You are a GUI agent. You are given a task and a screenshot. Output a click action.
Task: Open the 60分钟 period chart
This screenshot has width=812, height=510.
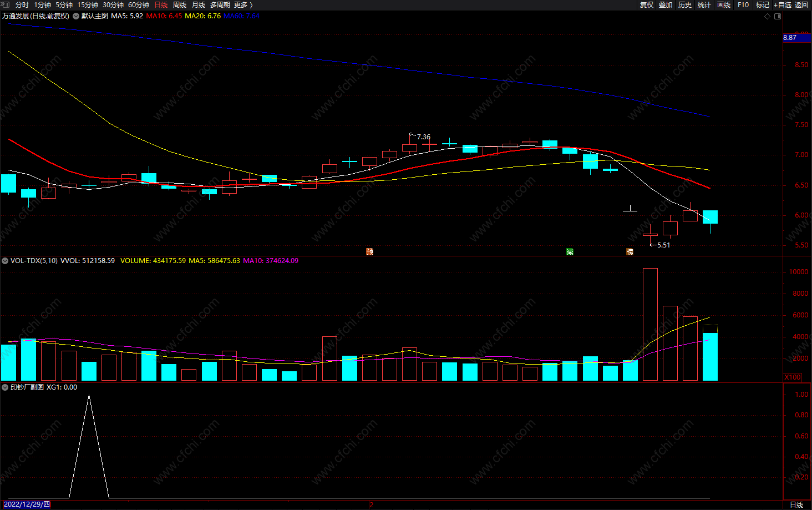tap(139, 4)
